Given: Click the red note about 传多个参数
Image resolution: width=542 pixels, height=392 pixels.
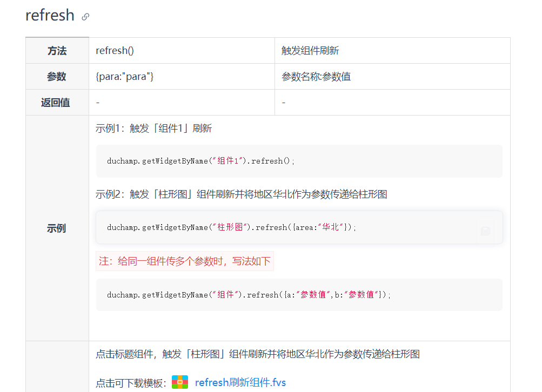Looking at the screenshot, I should click(x=185, y=261).
